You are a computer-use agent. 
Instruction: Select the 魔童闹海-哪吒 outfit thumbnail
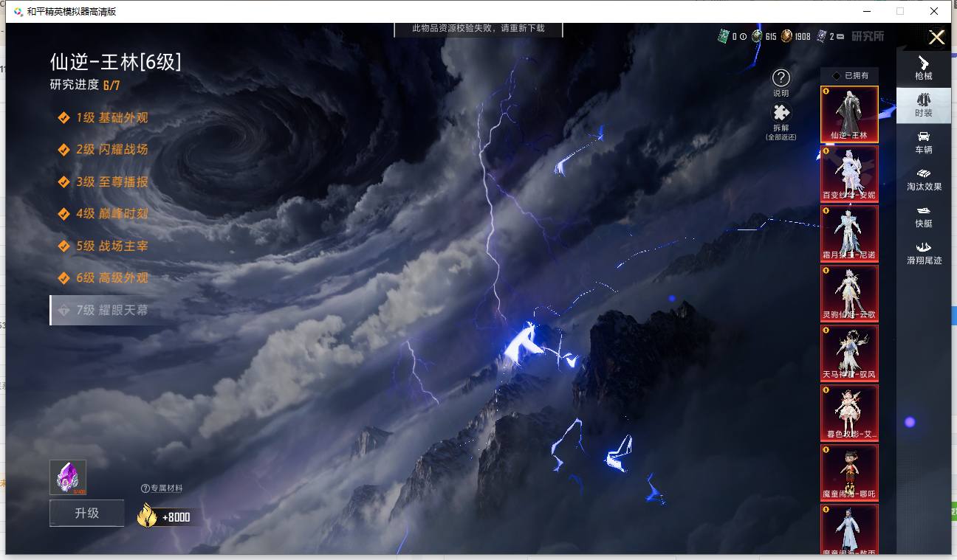click(849, 472)
